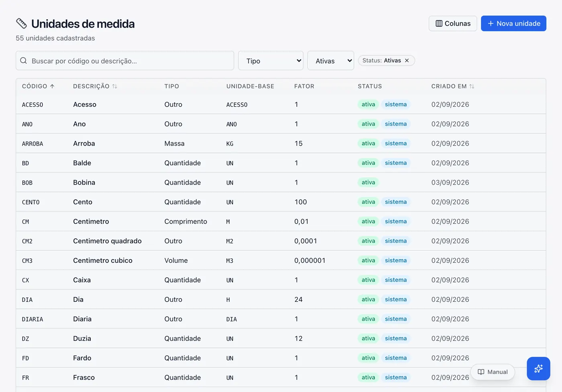
Task: Click the ARROBA code cell
Action: pyautogui.click(x=33, y=144)
